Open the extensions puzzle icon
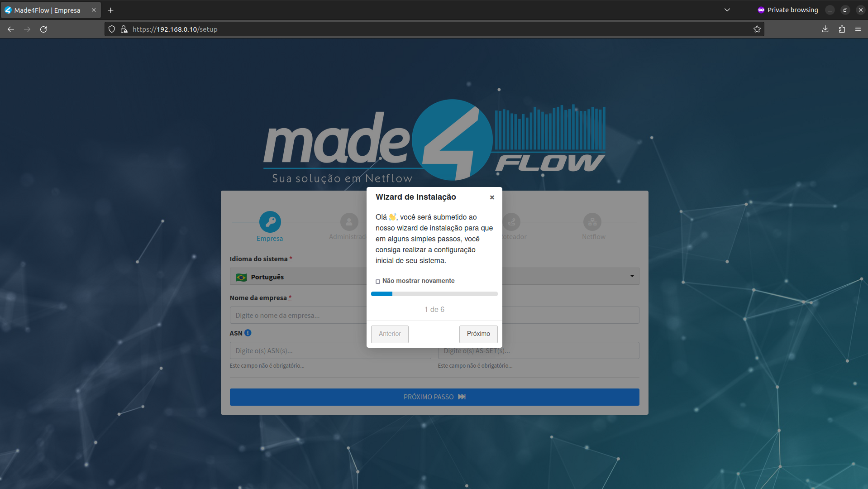The image size is (868, 489). click(842, 29)
